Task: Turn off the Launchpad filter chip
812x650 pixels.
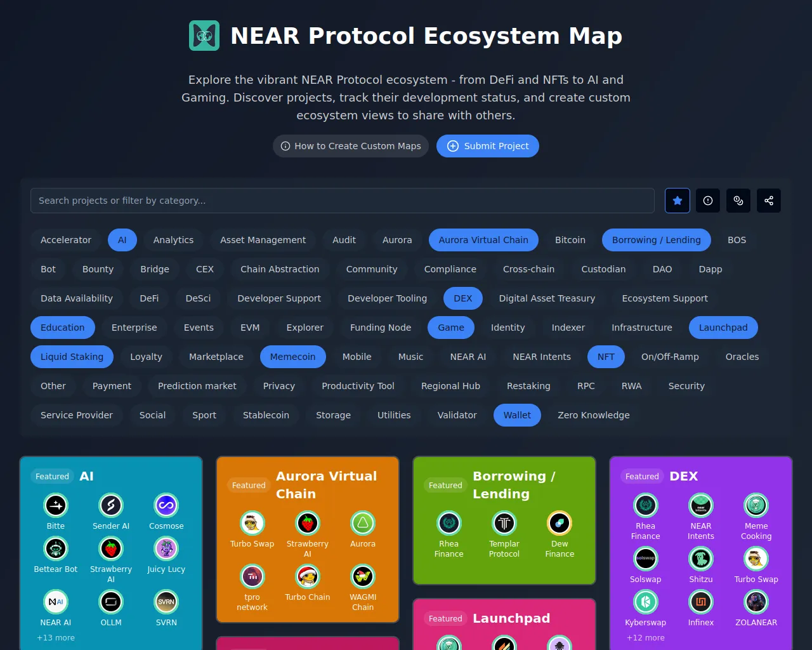Action: (x=723, y=328)
